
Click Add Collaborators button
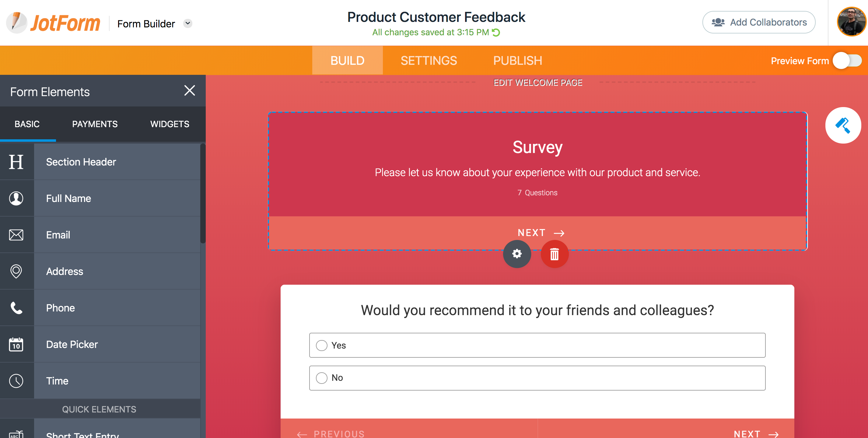pos(758,22)
